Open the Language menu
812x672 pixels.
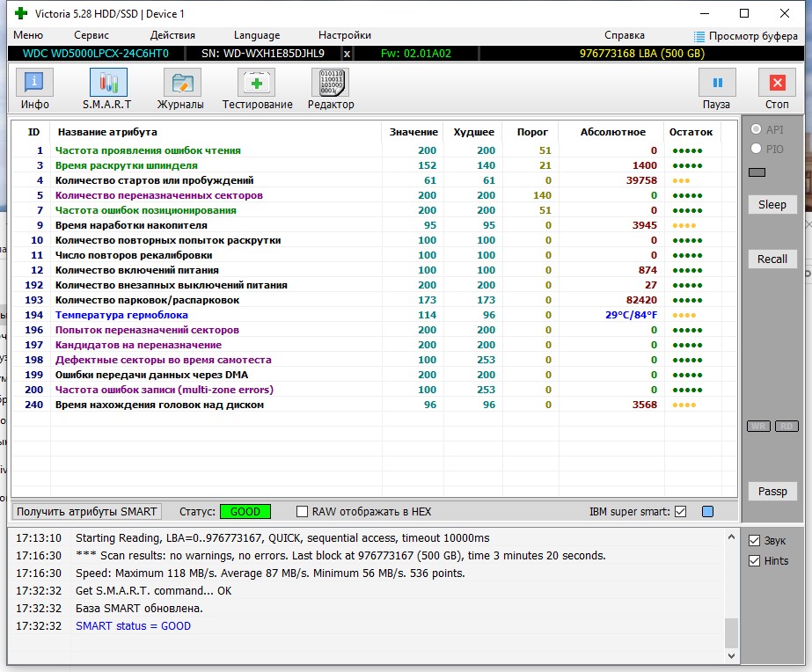click(x=257, y=35)
